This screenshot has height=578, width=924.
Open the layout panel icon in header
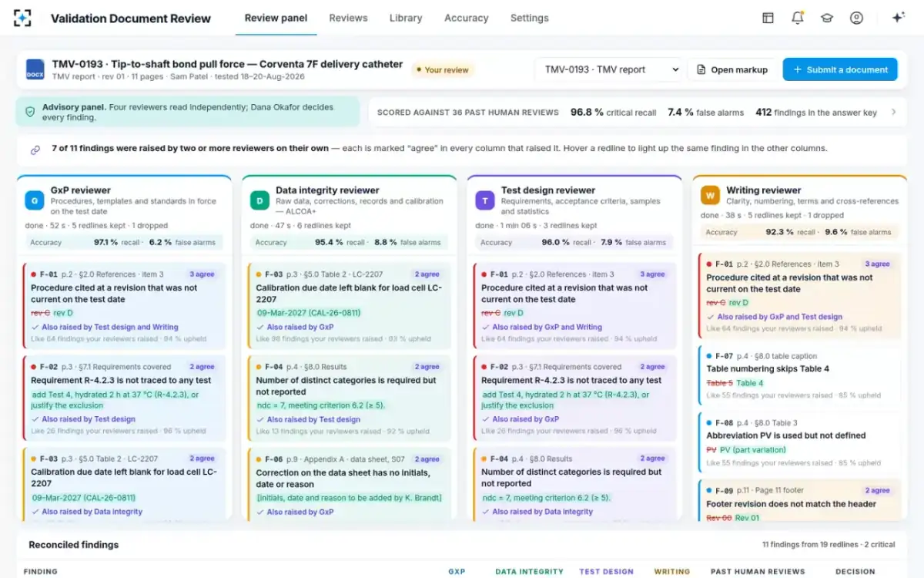click(x=768, y=18)
